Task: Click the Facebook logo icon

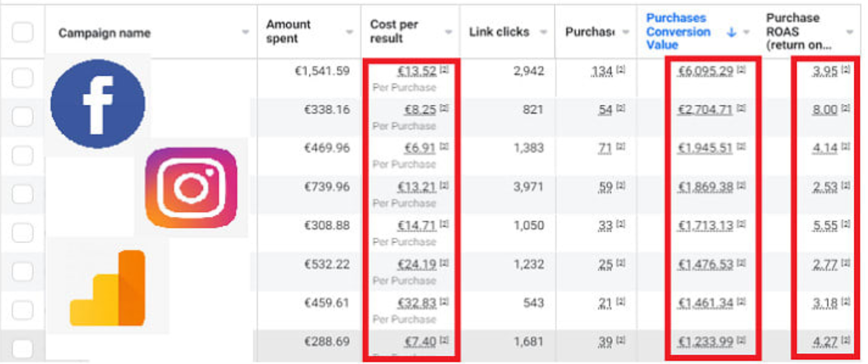Action: point(98,104)
